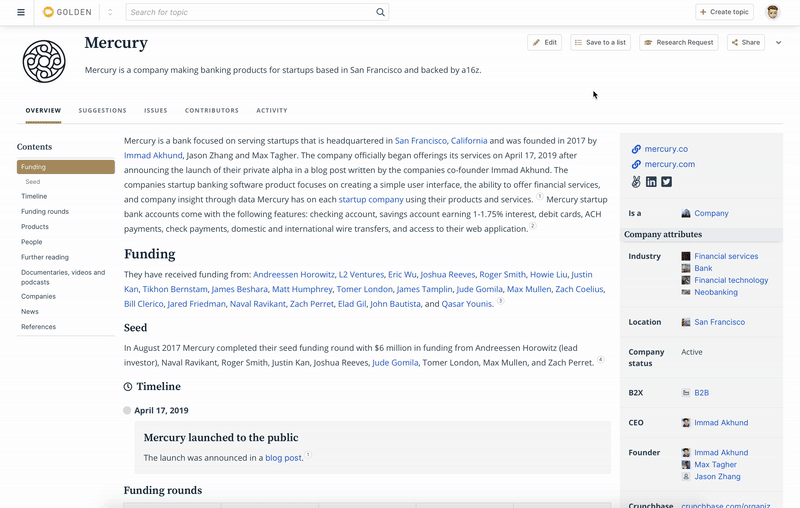Open the AngelList profile icon
Screen dimensions: 800x508
(x=636, y=182)
